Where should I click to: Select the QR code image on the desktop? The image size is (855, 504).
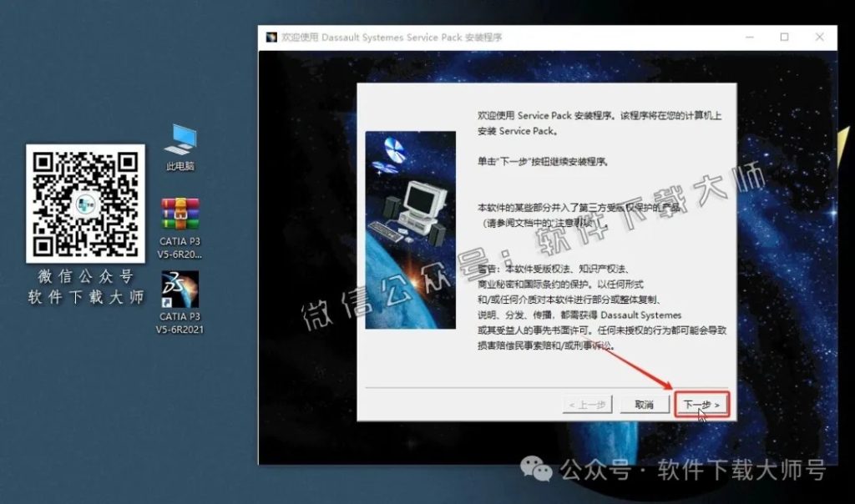[84, 204]
